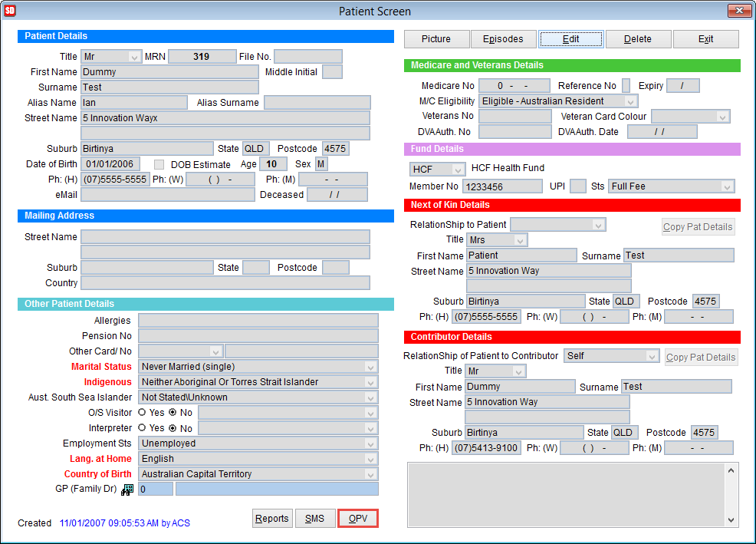The width and height of the screenshot is (756, 544).
Task: Open the Veteran Card Colour dropdown
Action: click(722, 117)
